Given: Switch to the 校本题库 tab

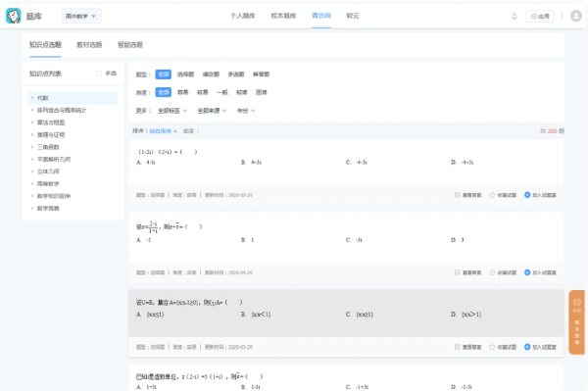Looking at the screenshot, I should 283,16.
